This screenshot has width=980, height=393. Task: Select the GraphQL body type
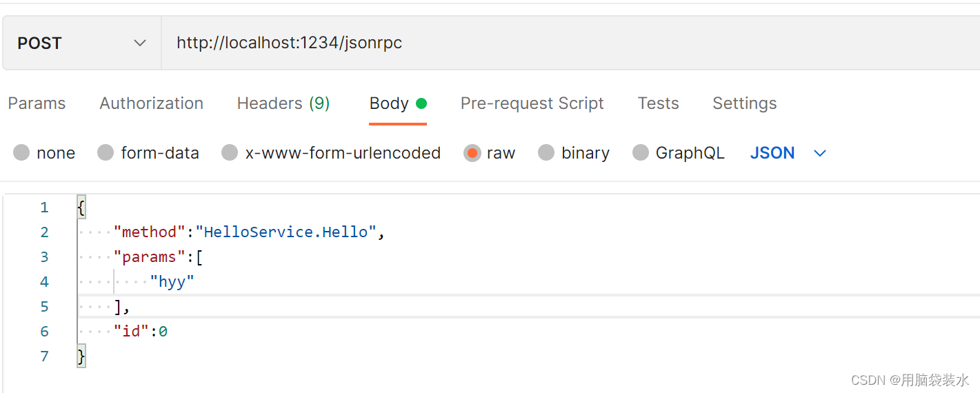coord(641,153)
